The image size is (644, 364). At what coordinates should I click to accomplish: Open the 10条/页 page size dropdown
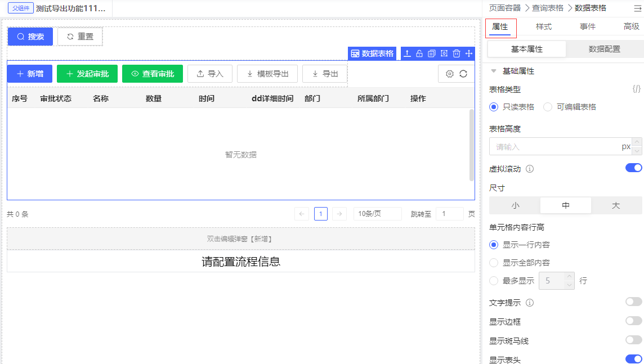[377, 214]
